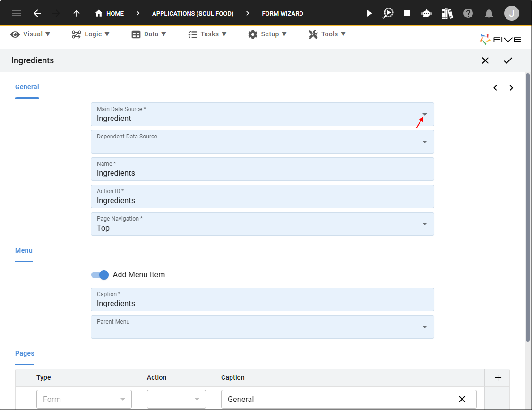Click the HOME breadcrumb button

pos(109,14)
